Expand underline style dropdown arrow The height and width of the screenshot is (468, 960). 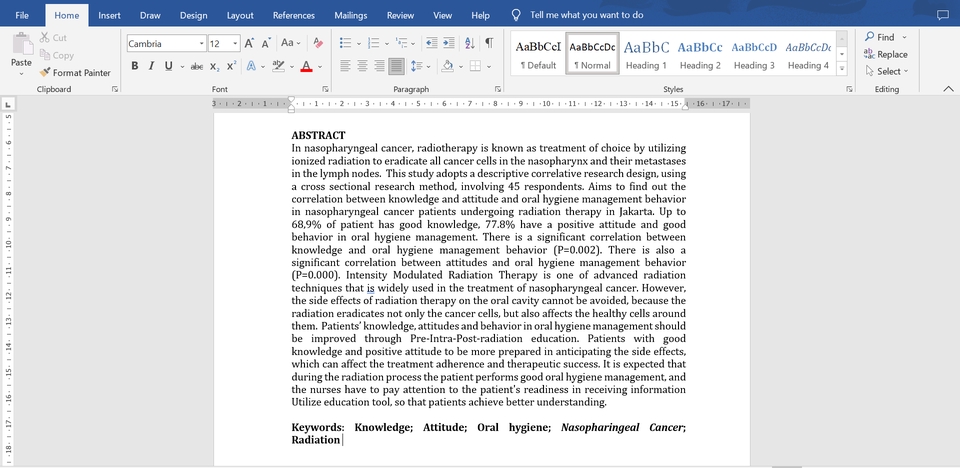pos(182,66)
